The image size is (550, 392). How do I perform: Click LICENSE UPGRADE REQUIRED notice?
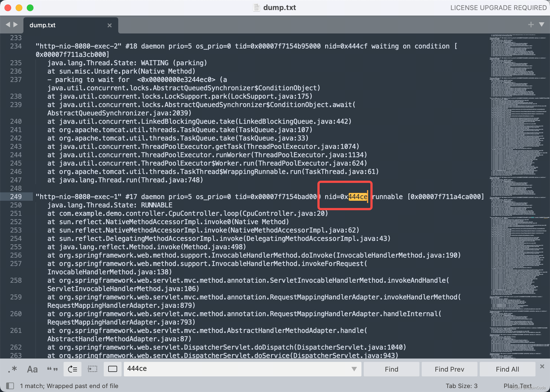[x=498, y=8]
